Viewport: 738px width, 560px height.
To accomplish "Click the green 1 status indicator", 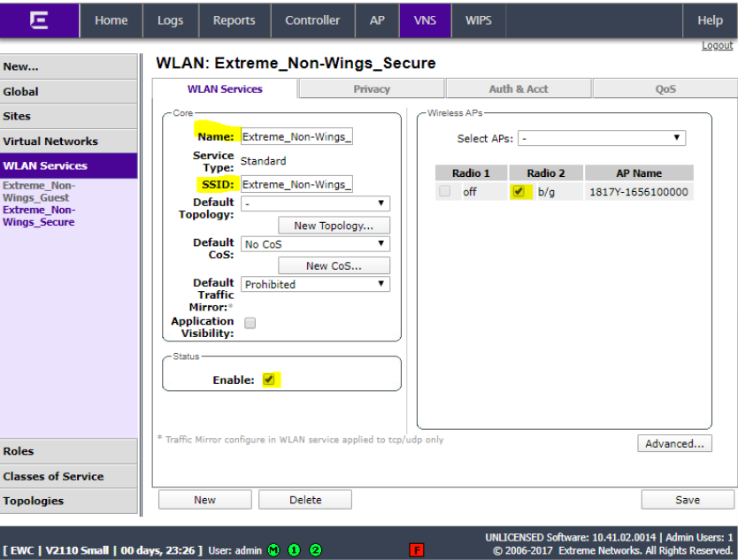I will click(294, 549).
